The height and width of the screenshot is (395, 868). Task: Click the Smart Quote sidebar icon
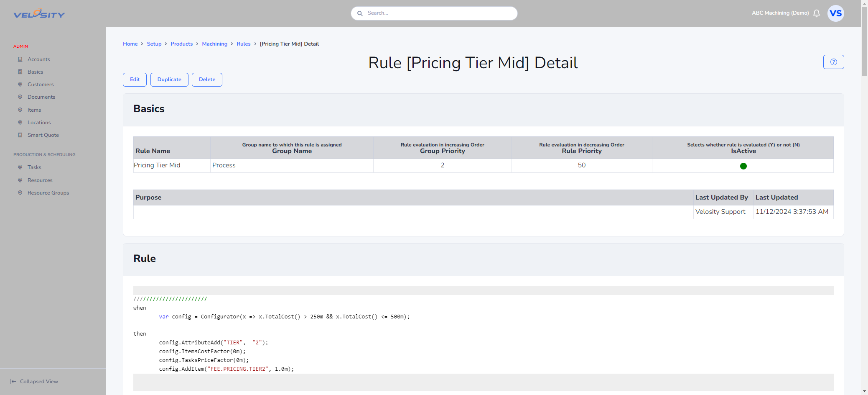click(x=20, y=135)
